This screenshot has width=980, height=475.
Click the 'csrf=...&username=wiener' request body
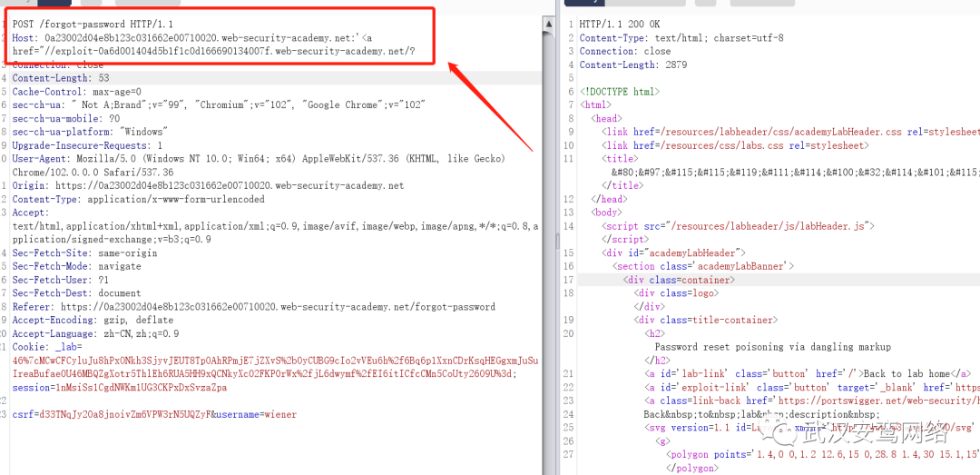(154, 415)
